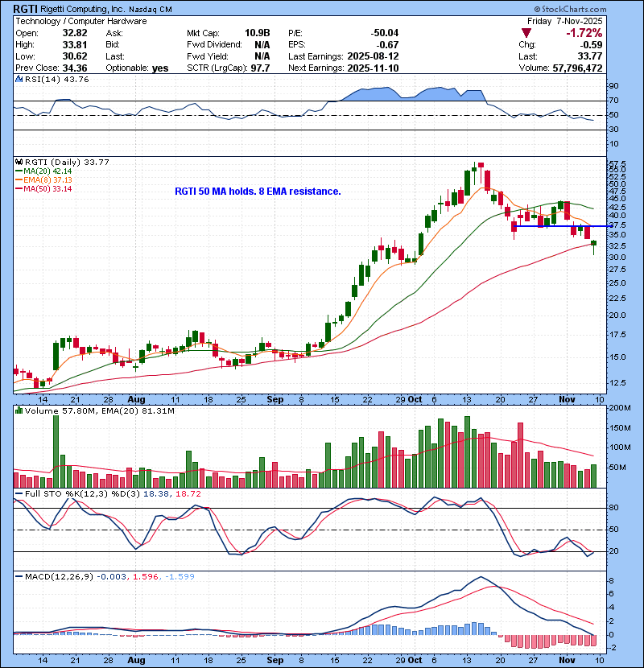This screenshot has height=668, width=644.
Task: Click the candlestick icon beside RGTI (Daily)
Action: pos(19,163)
